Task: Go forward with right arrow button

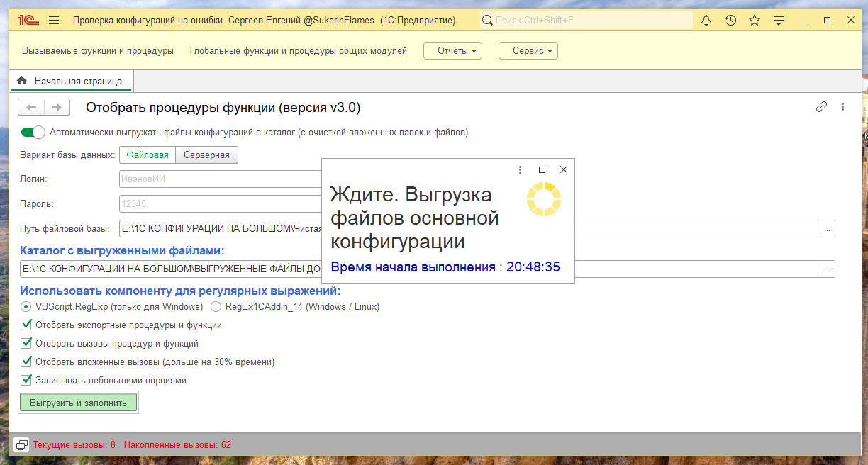Action: pyautogui.click(x=57, y=107)
